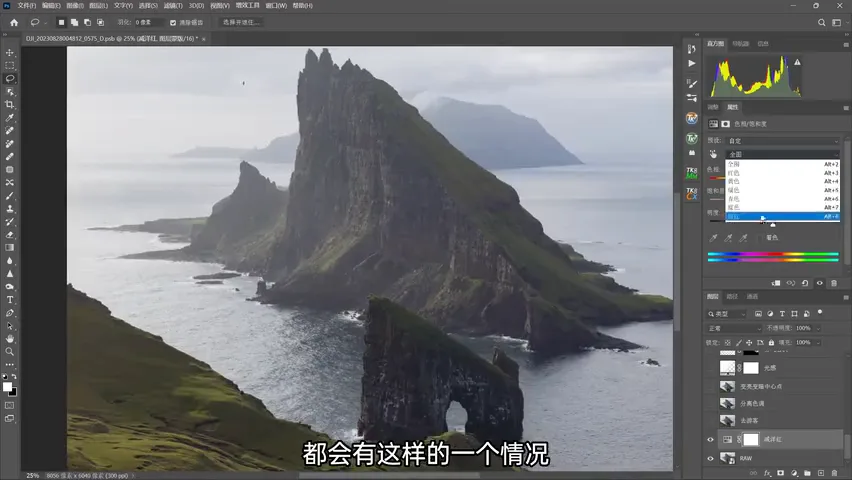Reset adjustment to defaults icon
852x480 pixels.
(805, 283)
